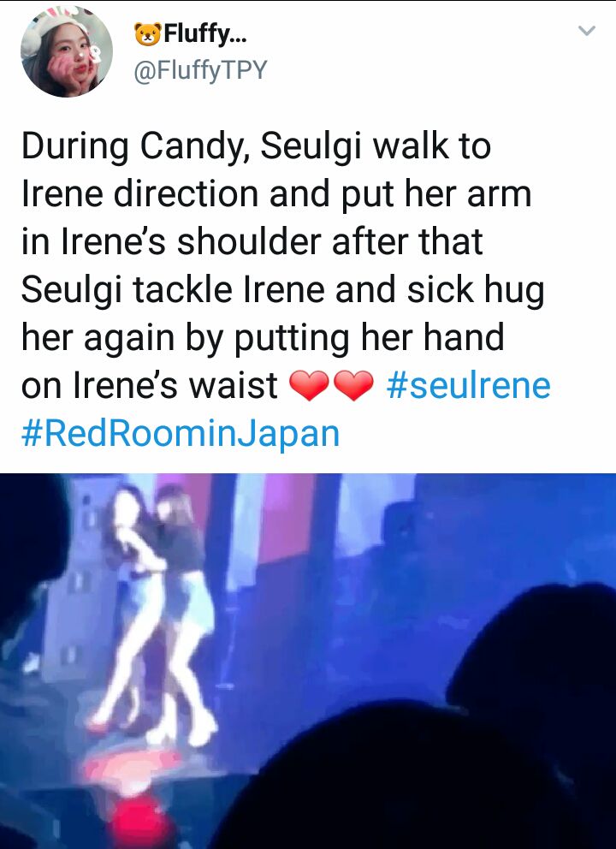Screen dimensions: 616x849
Task: Open the Fluffy... display name
Action: tap(204, 34)
